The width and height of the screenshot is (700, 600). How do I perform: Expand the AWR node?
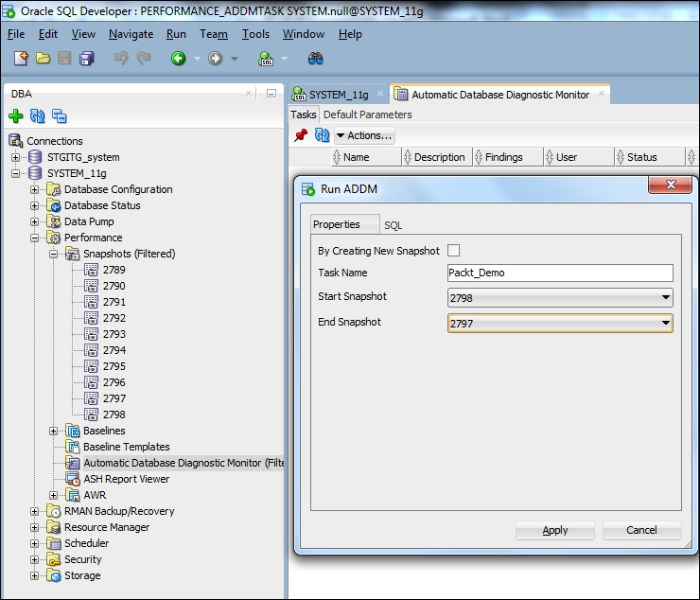pyautogui.click(x=54, y=495)
